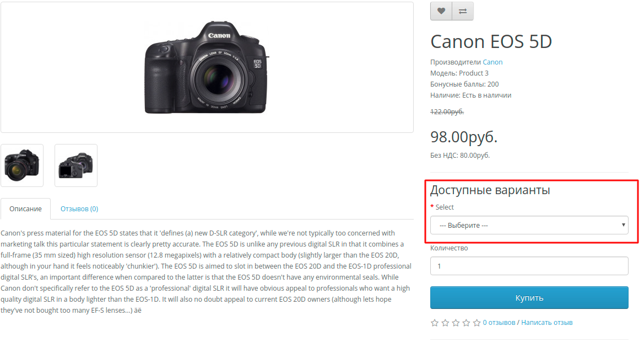Focus the Количество quantity input field
Image resolution: width=644 pixels, height=353 pixels.
pyautogui.click(x=529, y=266)
